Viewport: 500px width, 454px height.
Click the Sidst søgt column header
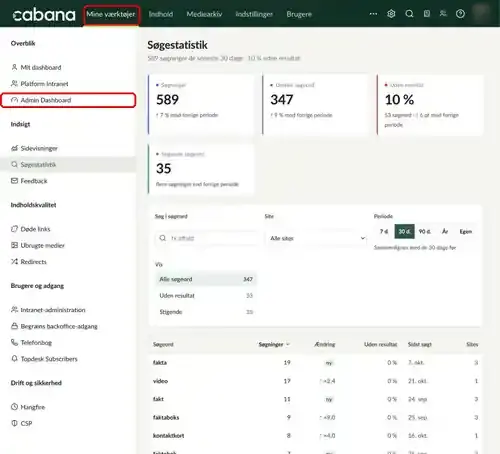click(x=420, y=344)
